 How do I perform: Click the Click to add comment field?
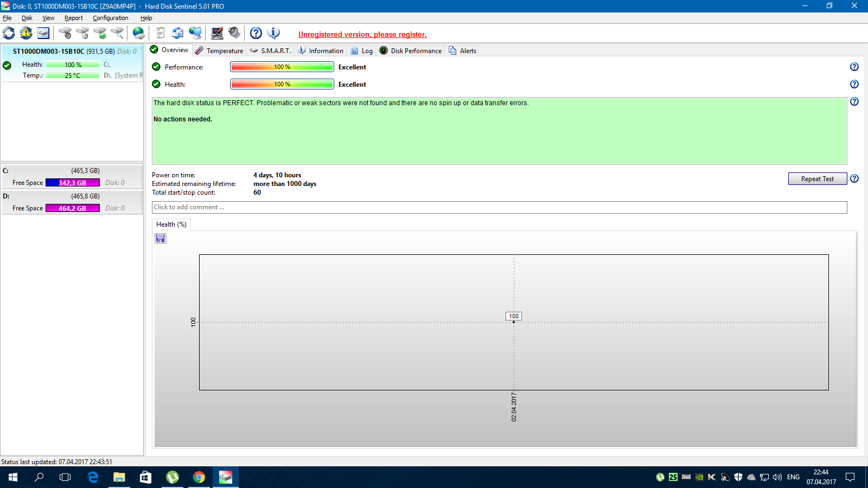coord(499,207)
